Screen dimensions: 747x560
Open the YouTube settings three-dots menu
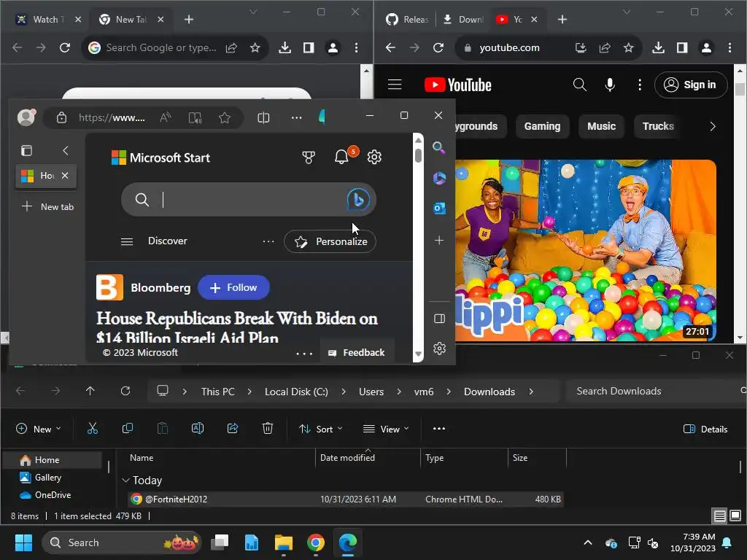click(x=640, y=85)
